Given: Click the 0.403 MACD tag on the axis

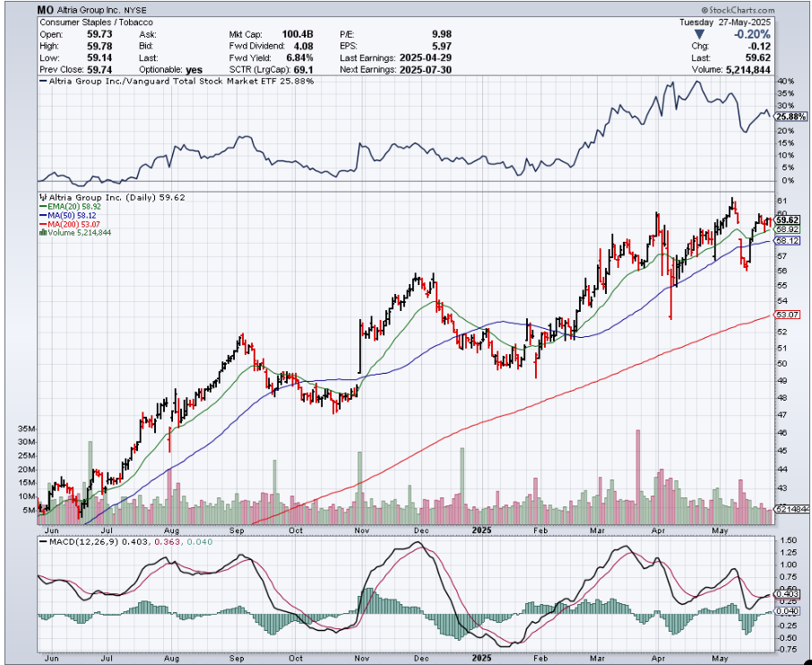Looking at the screenshot, I should click(x=788, y=594).
